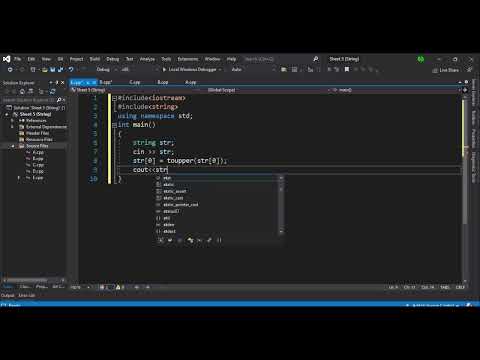Screen dimensions: 480x360
Task: Collapse the int main() outline toggle
Action: point(114,125)
